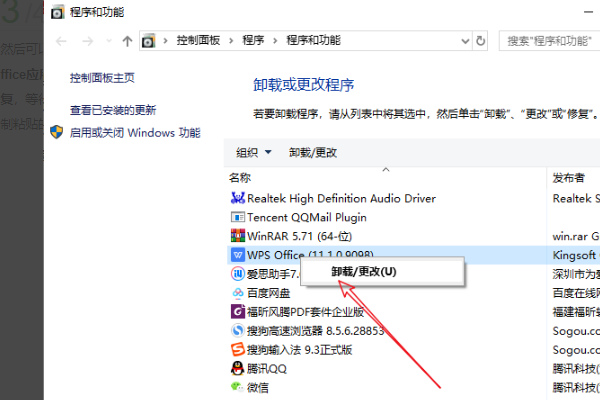
Task: Click 卸载/更改 toolbar button
Action: point(313,152)
